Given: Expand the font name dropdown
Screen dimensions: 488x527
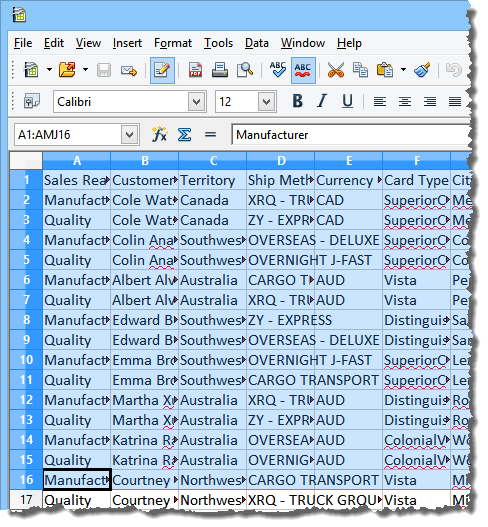Looking at the screenshot, I should point(197,102).
